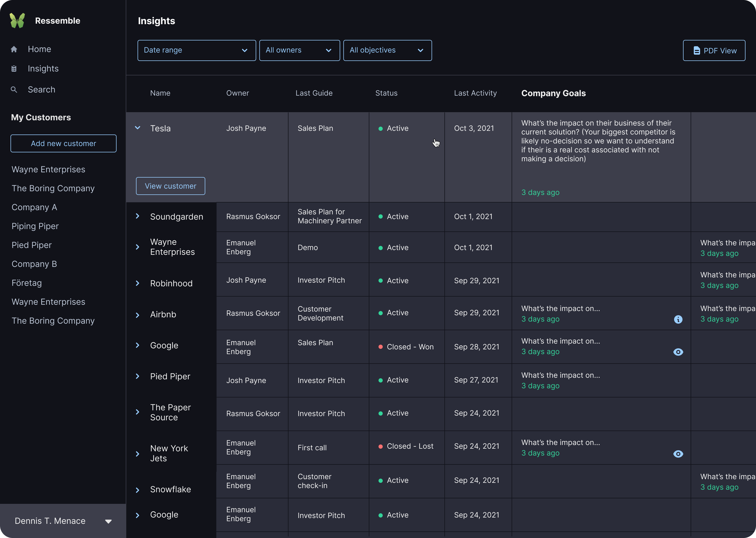Click the Last Activity column header

click(475, 93)
